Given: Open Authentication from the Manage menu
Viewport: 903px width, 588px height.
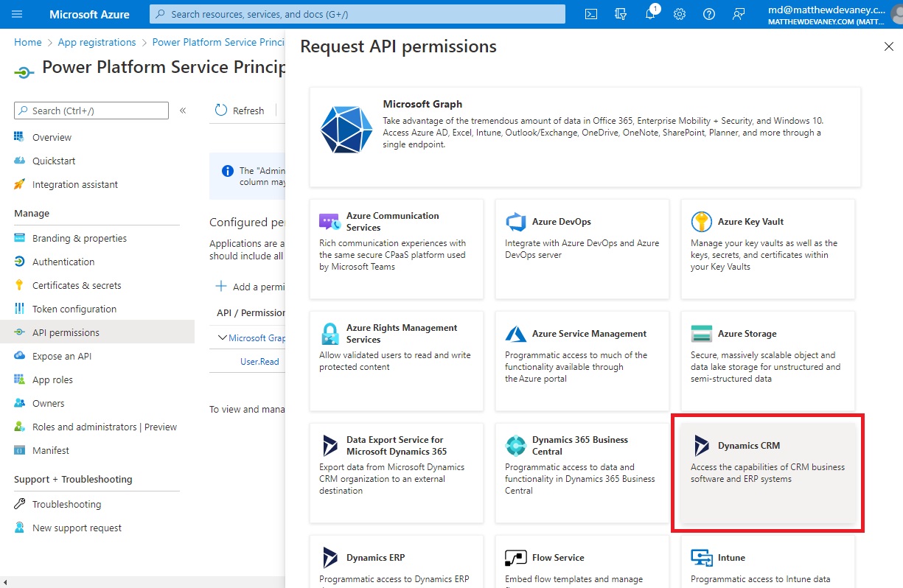Looking at the screenshot, I should [x=63, y=262].
